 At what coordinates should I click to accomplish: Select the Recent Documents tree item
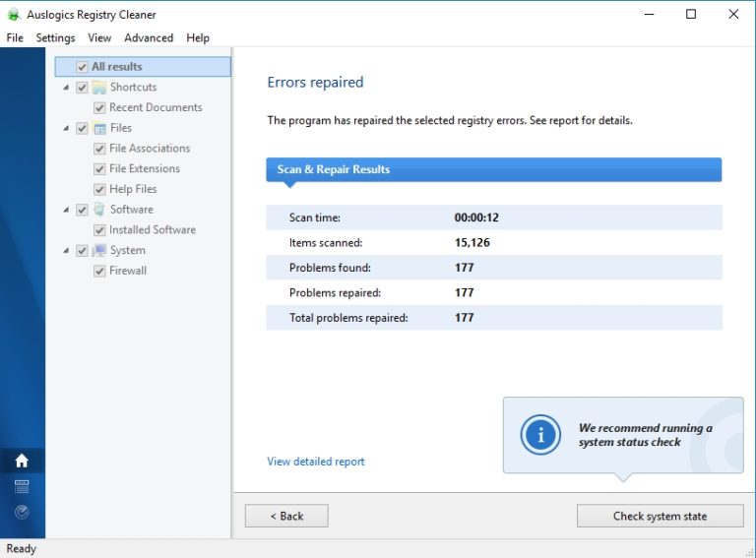click(156, 107)
